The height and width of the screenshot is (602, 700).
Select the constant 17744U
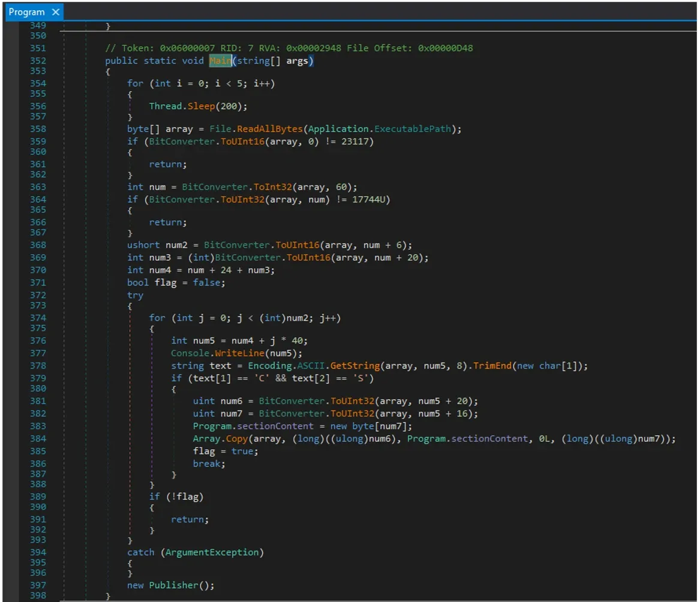(x=369, y=200)
